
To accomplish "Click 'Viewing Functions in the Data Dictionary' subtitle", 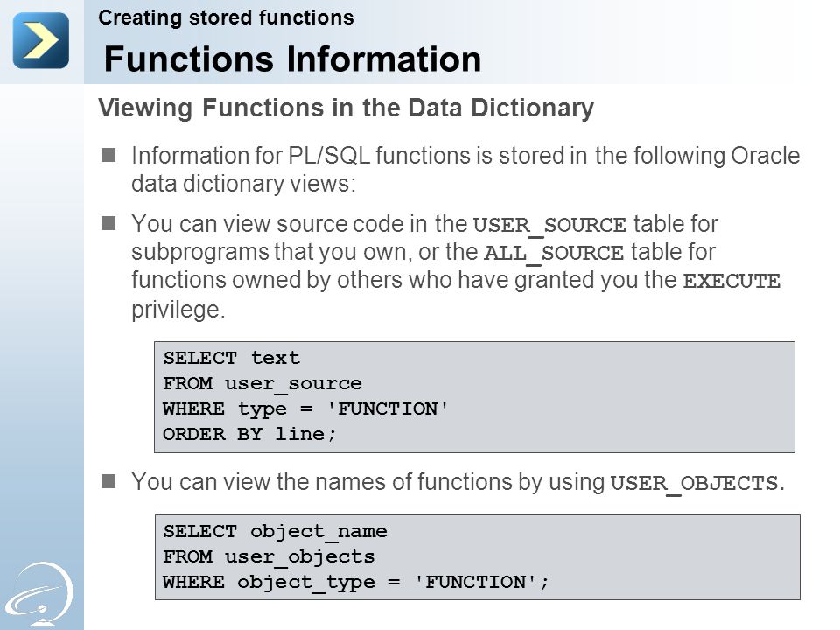I will pos(346,108).
